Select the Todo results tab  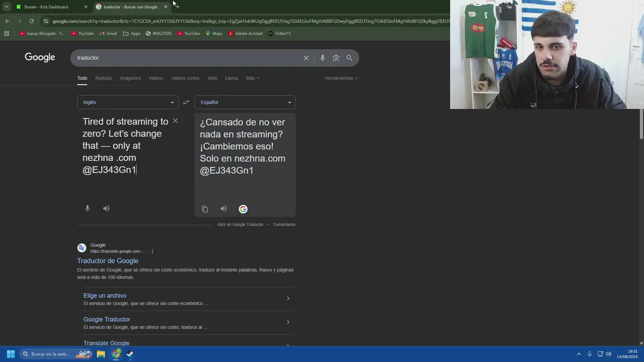pyautogui.click(x=82, y=78)
